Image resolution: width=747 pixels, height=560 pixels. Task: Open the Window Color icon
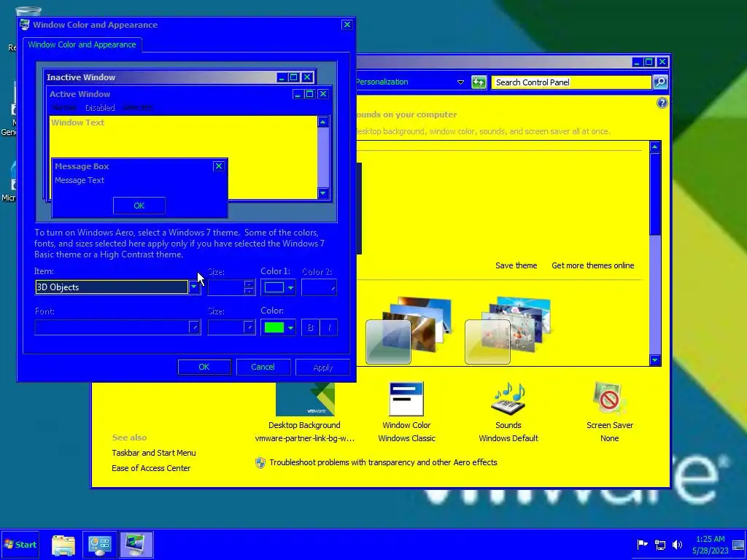click(406, 399)
